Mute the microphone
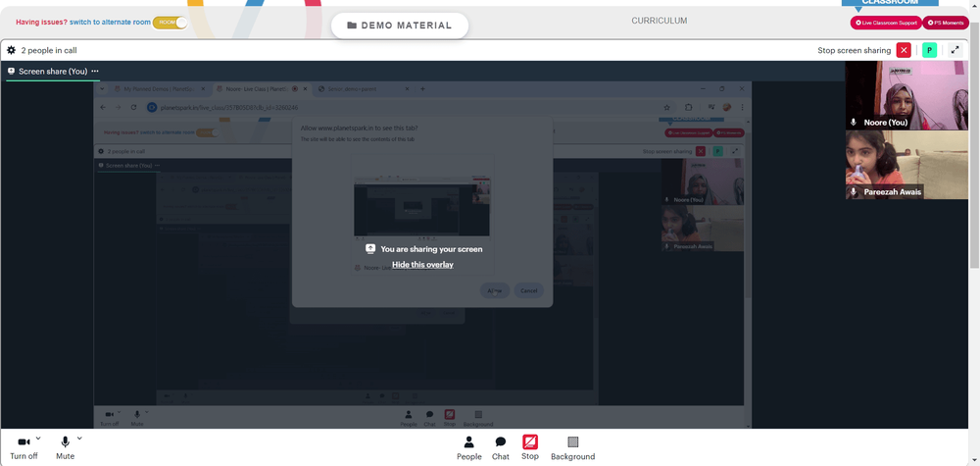The width and height of the screenshot is (980, 466). point(65,447)
